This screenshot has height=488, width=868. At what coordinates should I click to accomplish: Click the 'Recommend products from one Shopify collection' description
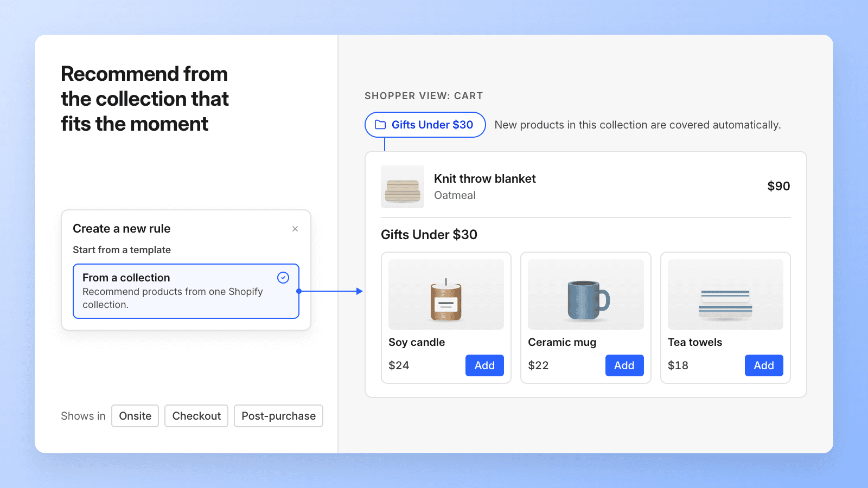[173, 298]
